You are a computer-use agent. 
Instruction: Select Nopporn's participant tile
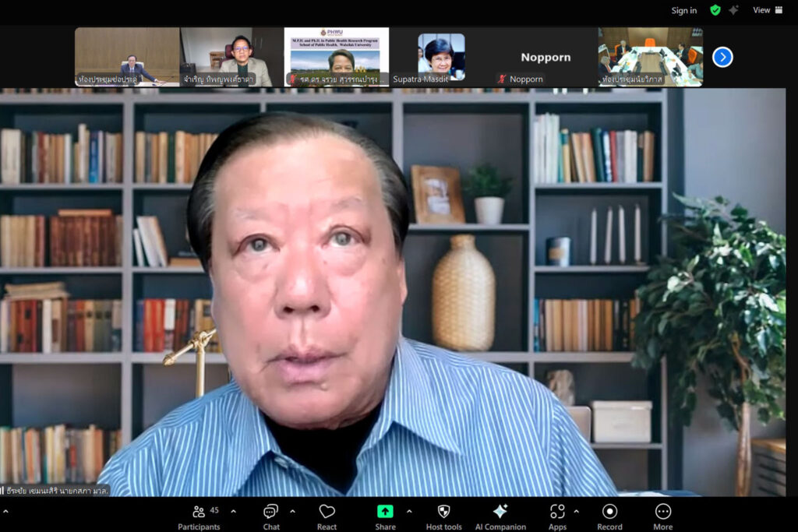[546, 57]
